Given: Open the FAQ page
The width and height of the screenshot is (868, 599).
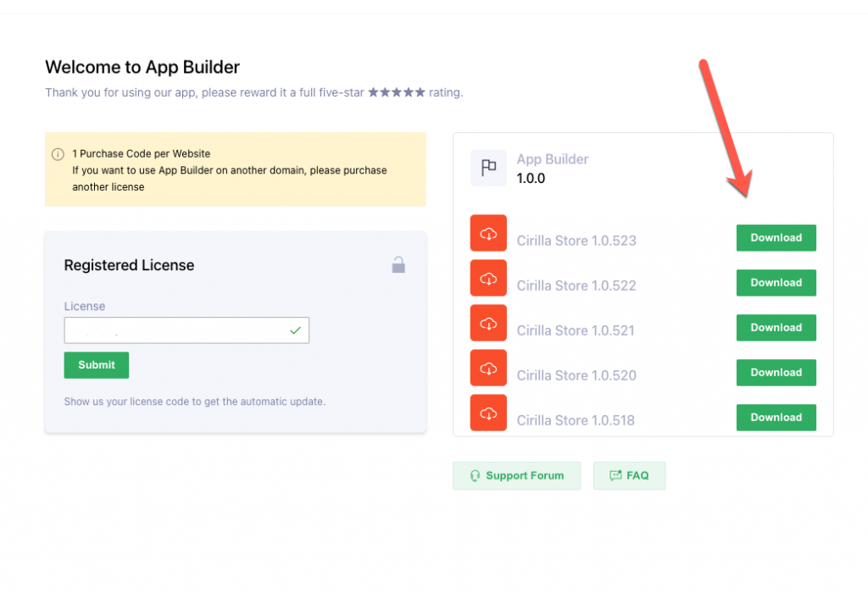Looking at the screenshot, I should coord(630,475).
